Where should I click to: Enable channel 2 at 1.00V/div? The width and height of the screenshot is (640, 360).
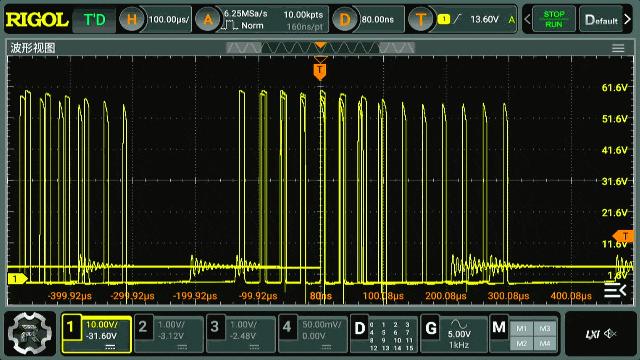[169, 333]
